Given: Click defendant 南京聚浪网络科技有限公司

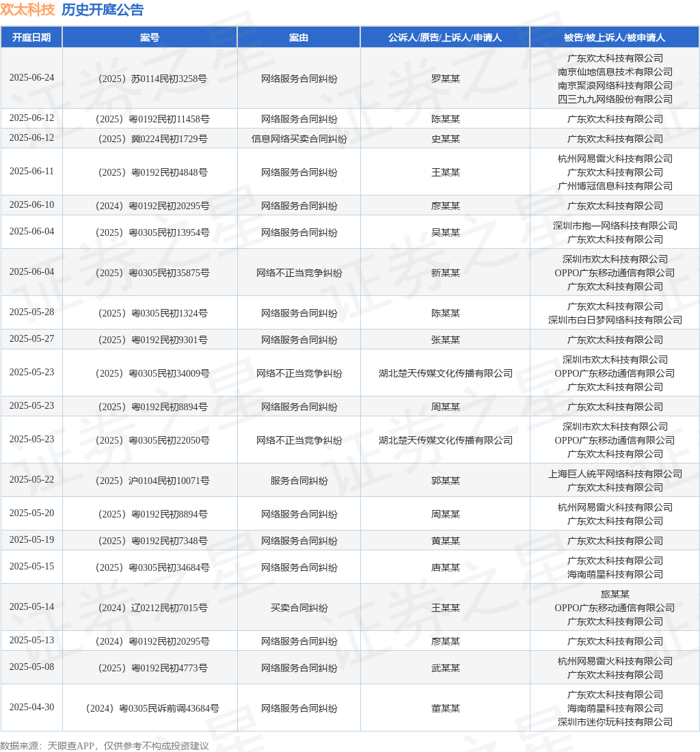Looking at the screenshot, I should (615, 85).
